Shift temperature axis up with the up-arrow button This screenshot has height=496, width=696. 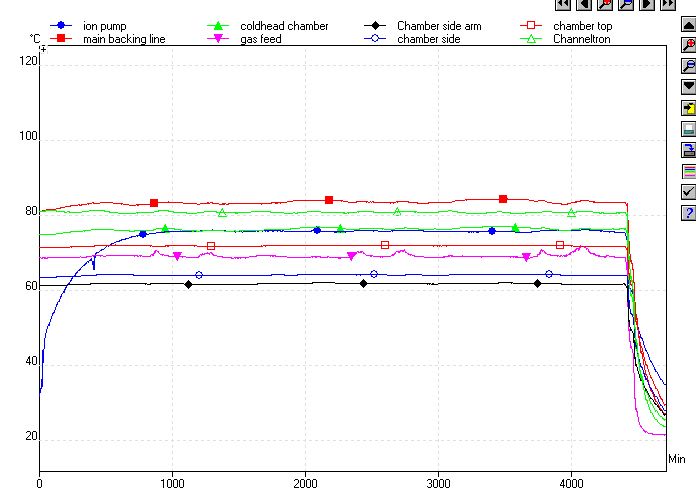(688, 24)
